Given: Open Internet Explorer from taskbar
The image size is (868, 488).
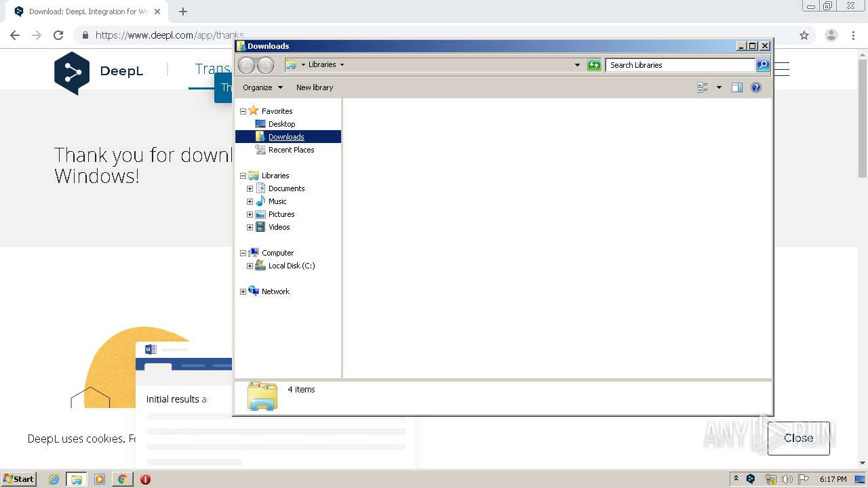Looking at the screenshot, I should tap(54, 479).
